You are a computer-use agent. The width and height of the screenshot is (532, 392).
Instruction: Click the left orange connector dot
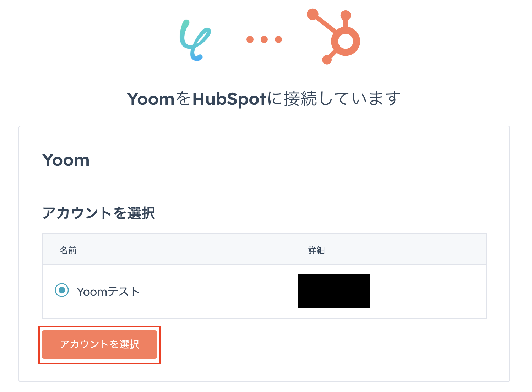coord(250,39)
